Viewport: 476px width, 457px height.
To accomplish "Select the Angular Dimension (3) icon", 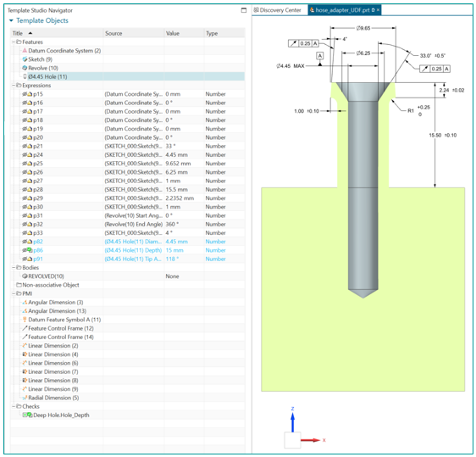I will point(25,303).
